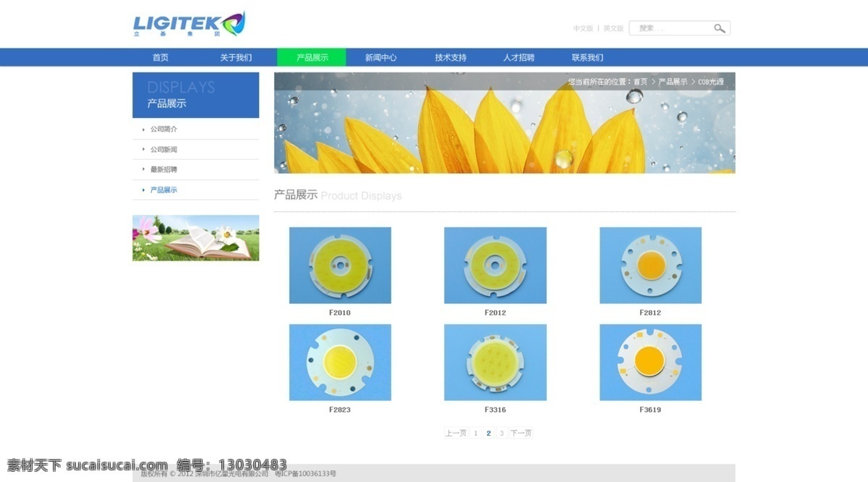
Task: Click the F2012 product name label
Action: (x=495, y=313)
